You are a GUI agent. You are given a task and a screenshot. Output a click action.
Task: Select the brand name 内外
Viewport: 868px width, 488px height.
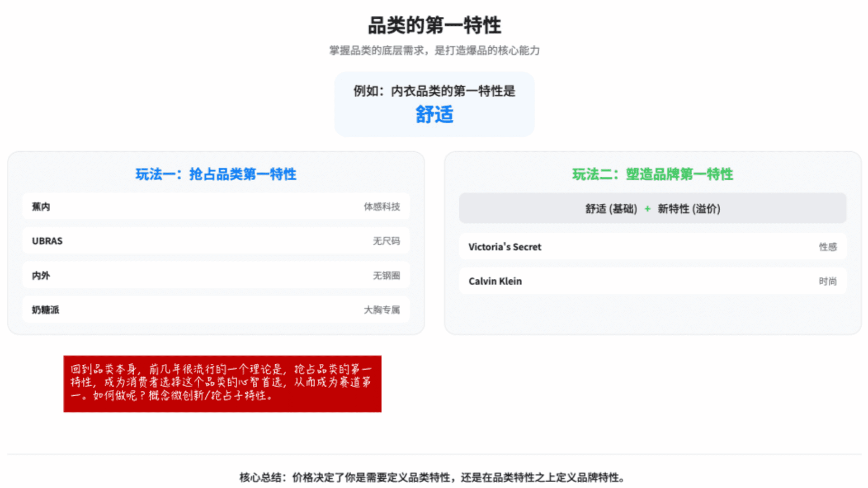pyautogui.click(x=41, y=275)
